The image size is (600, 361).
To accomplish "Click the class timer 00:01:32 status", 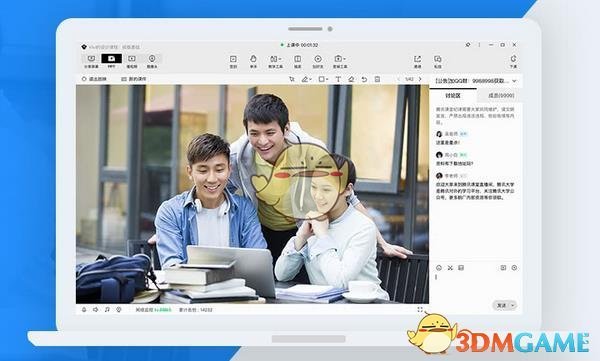I will pos(299,45).
